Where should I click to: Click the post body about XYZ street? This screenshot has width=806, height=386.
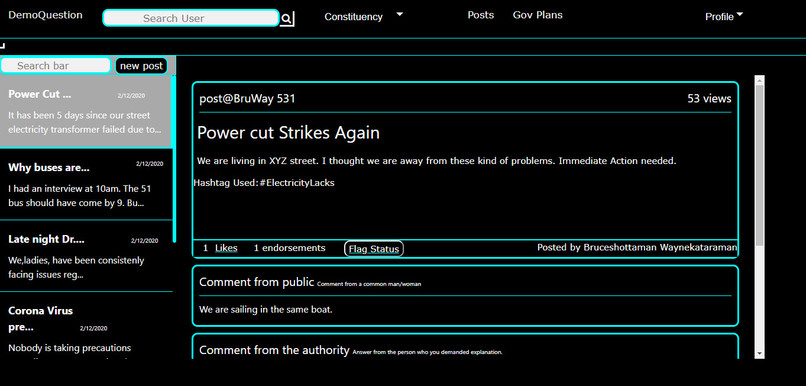(x=436, y=161)
